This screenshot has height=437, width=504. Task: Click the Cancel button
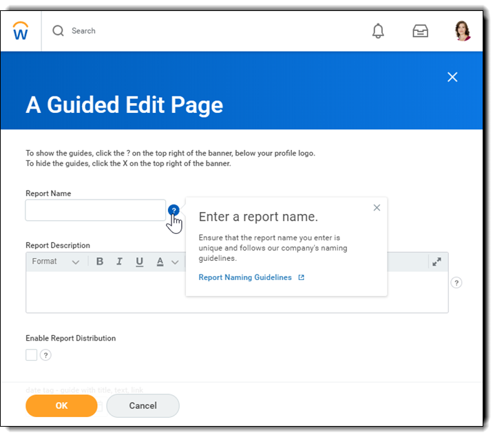tap(143, 405)
